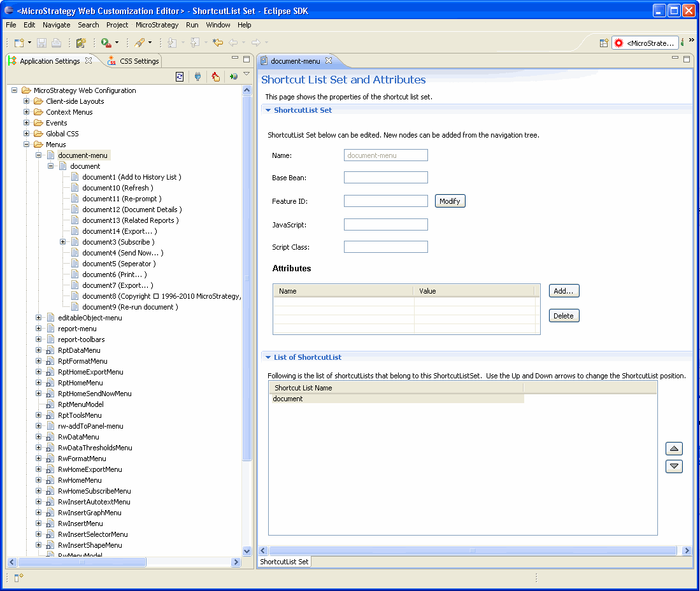Click the Modify button next to Feature ID

pyautogui.click(x=450, y=201)
